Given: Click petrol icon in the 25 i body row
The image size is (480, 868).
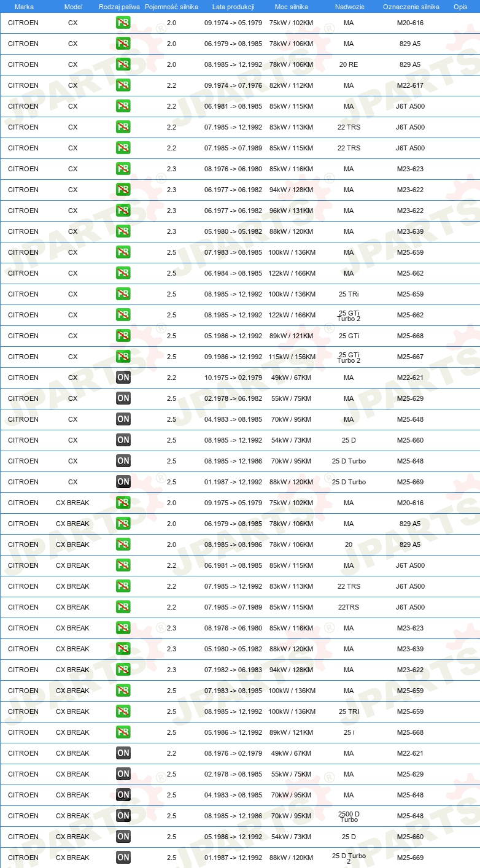Looking at the screenshot, I should point(123,732).
